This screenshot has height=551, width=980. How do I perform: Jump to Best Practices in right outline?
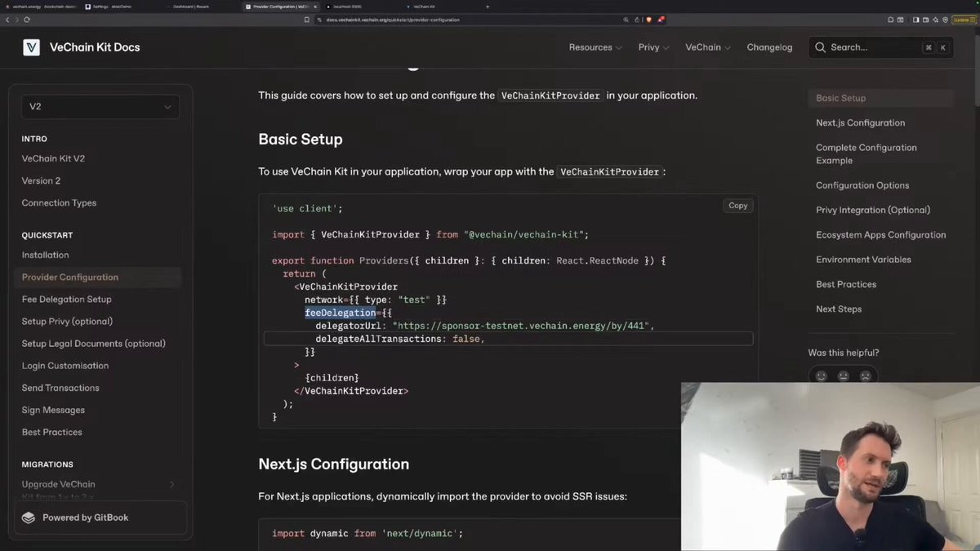(846, 284)
